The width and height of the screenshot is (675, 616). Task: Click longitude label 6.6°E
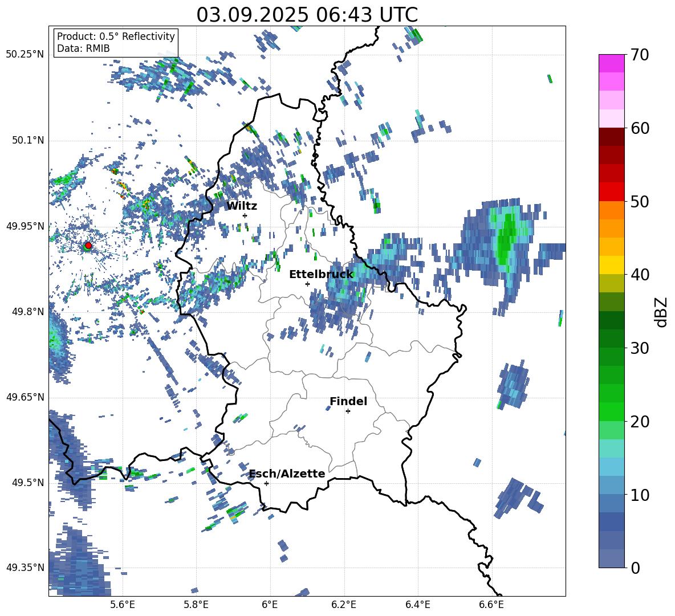coord(491,605)
